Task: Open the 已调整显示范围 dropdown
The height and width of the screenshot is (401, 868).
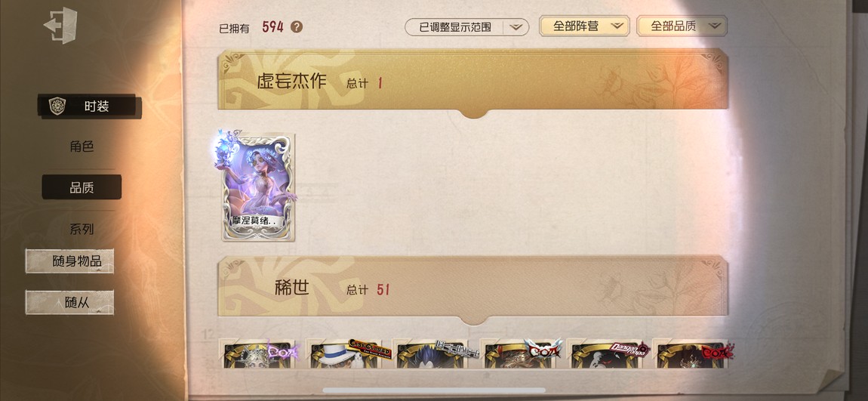Action: point(466,26)
